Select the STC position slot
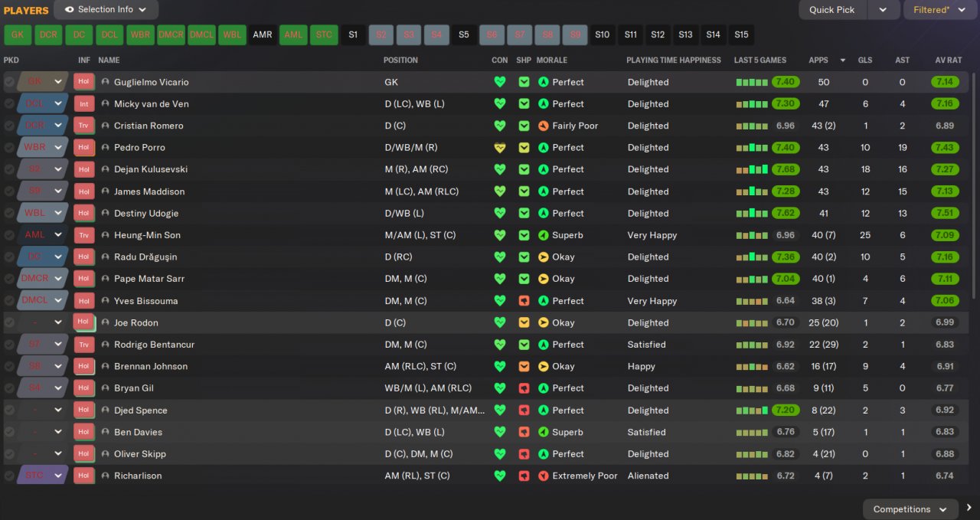The width and height of the screenshot is (980, 520). 325,35
